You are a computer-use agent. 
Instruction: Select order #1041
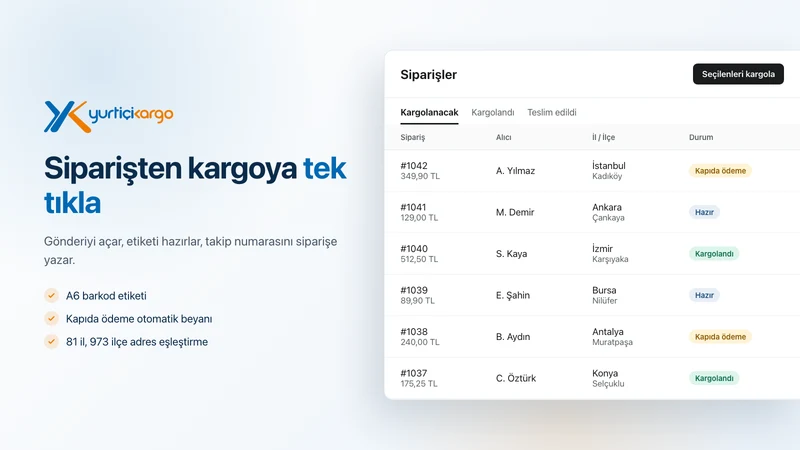tap(413, 207)
